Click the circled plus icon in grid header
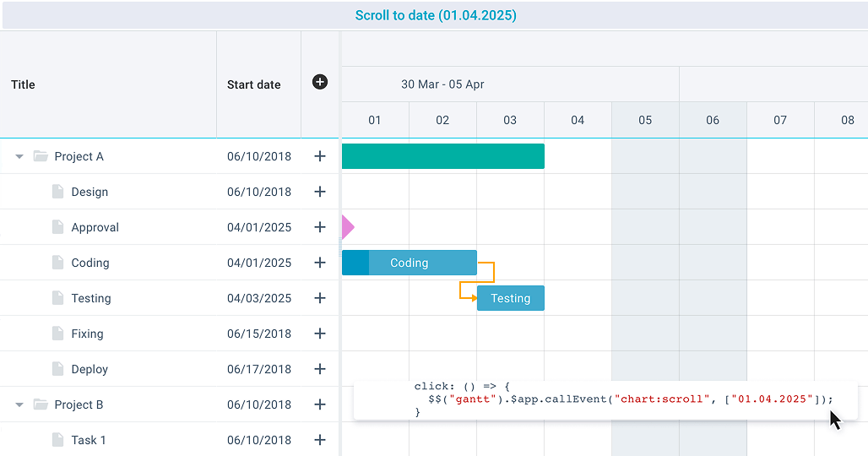868x456 pixels. (320, 82)
